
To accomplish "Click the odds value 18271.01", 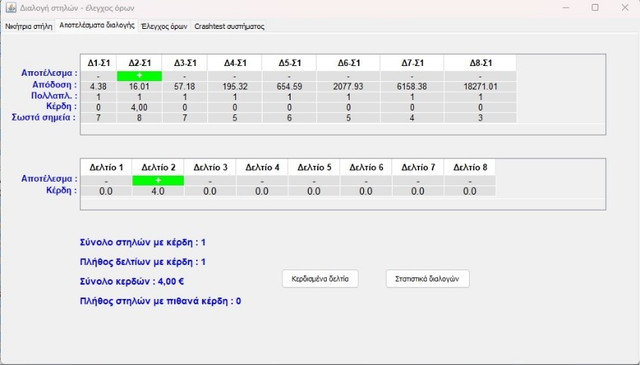I will point(480,87).
